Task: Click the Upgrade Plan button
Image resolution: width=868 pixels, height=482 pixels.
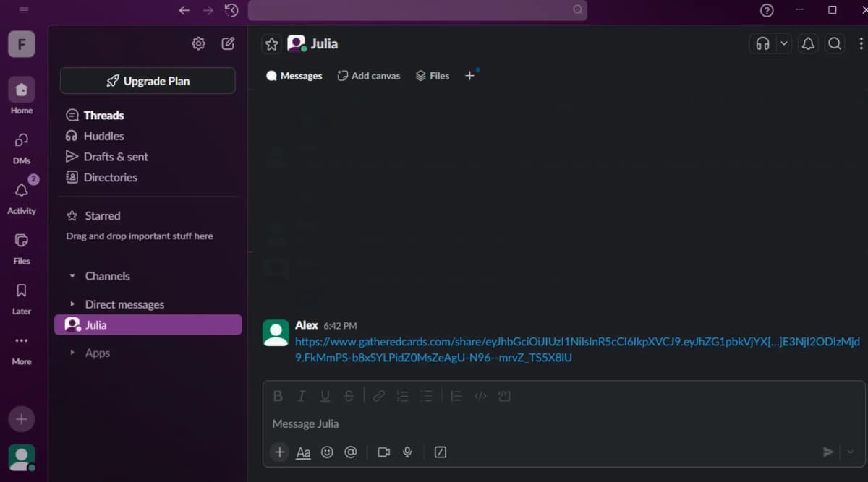Action: pos(147,80)
